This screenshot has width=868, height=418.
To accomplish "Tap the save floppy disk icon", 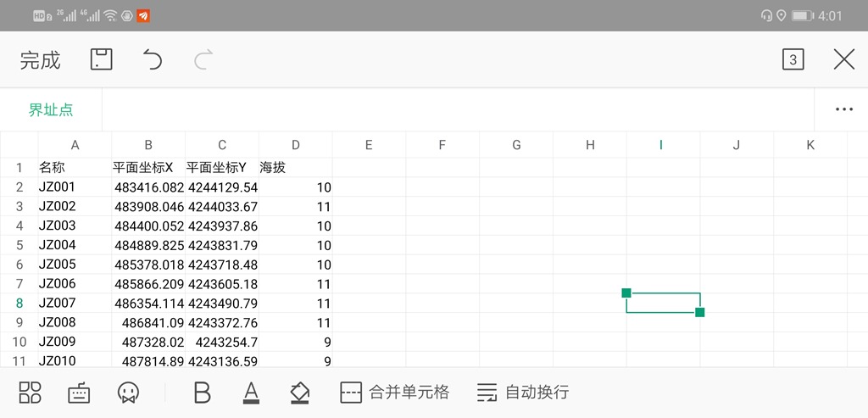I will [x=102, y=59].
